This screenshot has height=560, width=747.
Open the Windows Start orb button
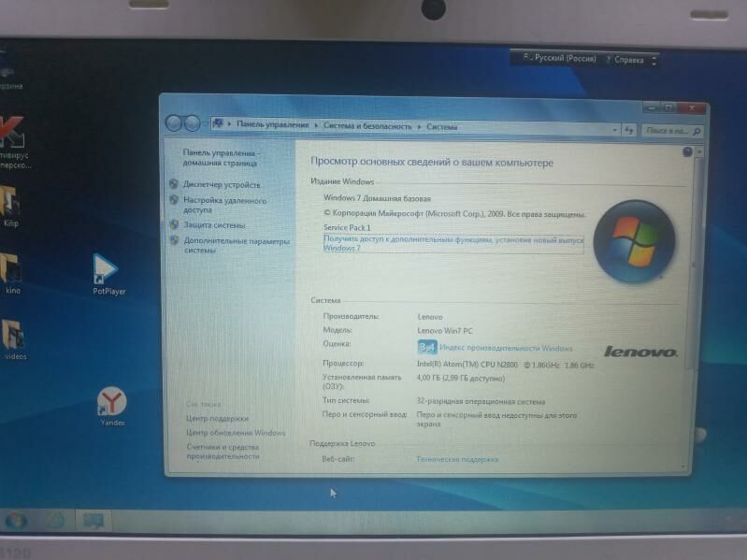point(15,521)
